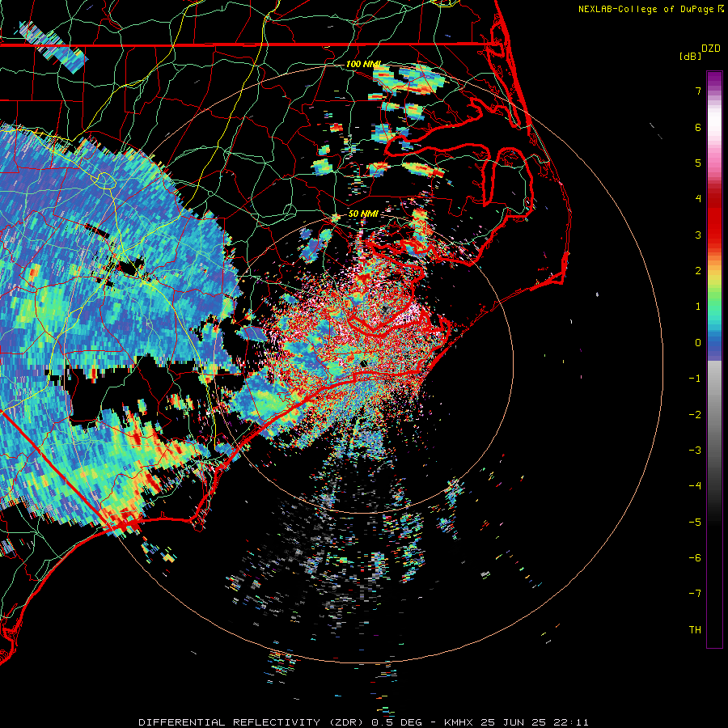Click the 1 value on color scale
Viewport: 728px width, 728px height.
[698, 307]
